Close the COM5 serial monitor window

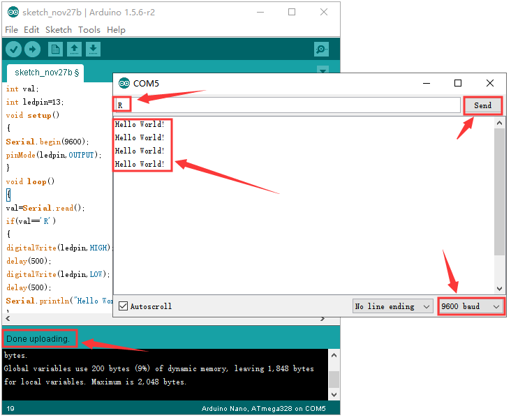(490, 83)
